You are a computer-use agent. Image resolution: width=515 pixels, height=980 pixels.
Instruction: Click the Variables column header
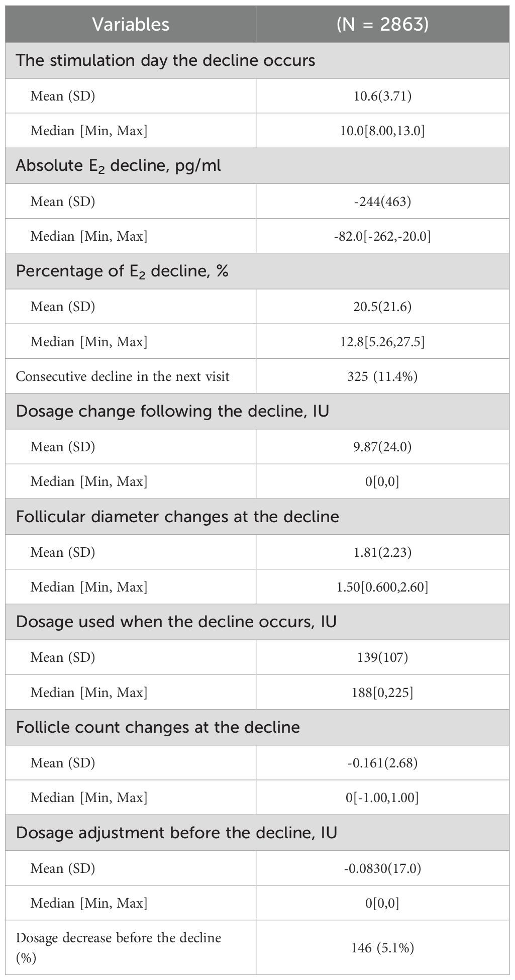131,24
